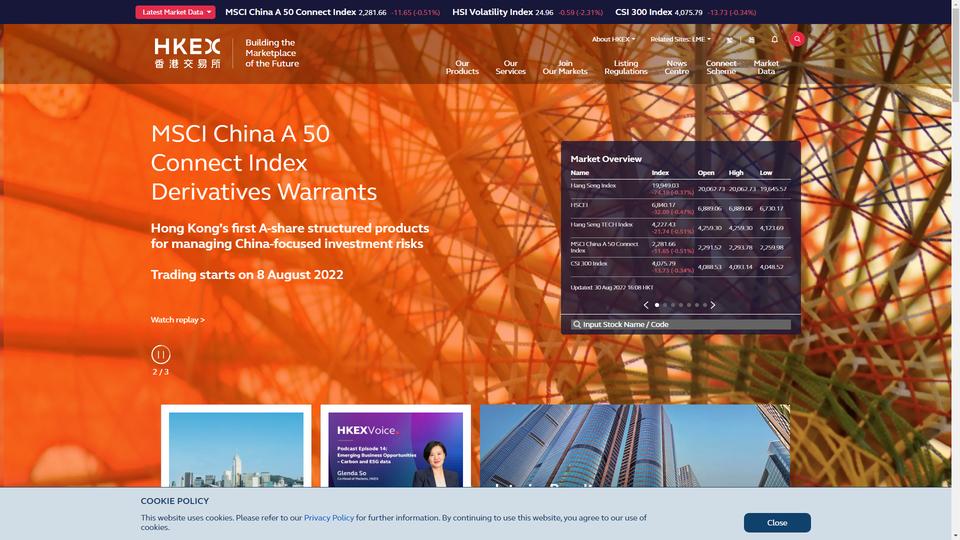Click Hang Seng Index row name
Screen dimensions: 960x540
pyautogui.click(x=593, y=186)
